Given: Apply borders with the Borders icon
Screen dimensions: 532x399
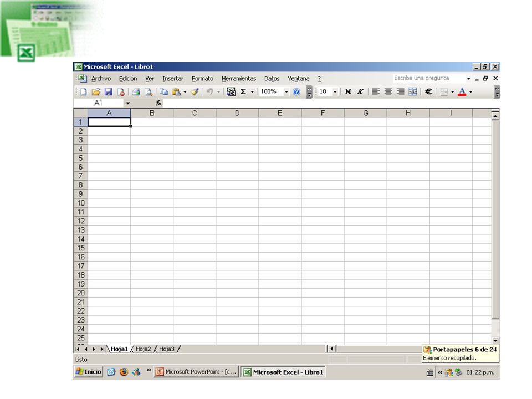Looking at the screenshot, I should coord(444,91).
